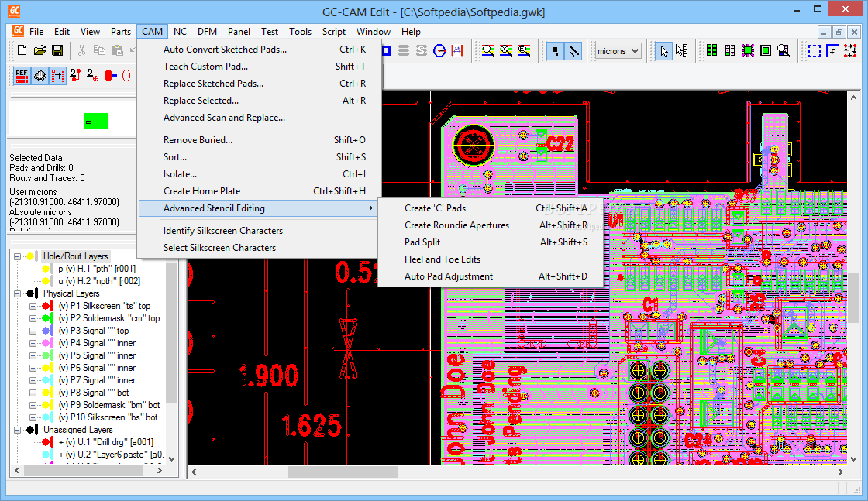Image resolution: width=868 pixels, height=501 pixels.
Task: Toggle the REF designators icon
Action: pyautogui.click(x=22, y=76)
